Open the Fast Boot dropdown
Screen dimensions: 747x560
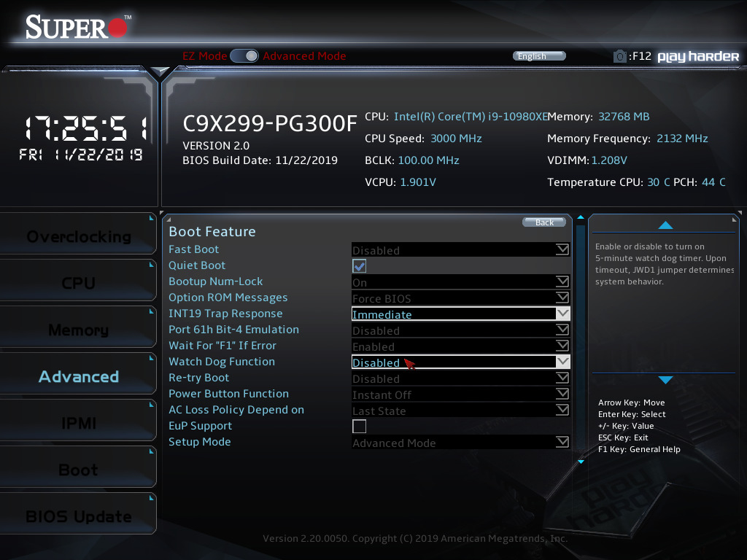tap(461, 249)
